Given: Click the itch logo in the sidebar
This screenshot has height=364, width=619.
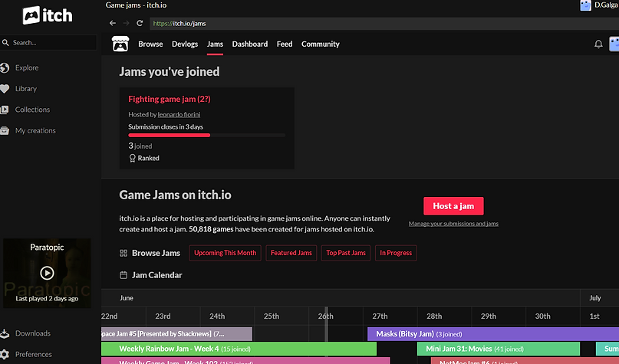Looking at the screenshot, I should click(48, 15).
